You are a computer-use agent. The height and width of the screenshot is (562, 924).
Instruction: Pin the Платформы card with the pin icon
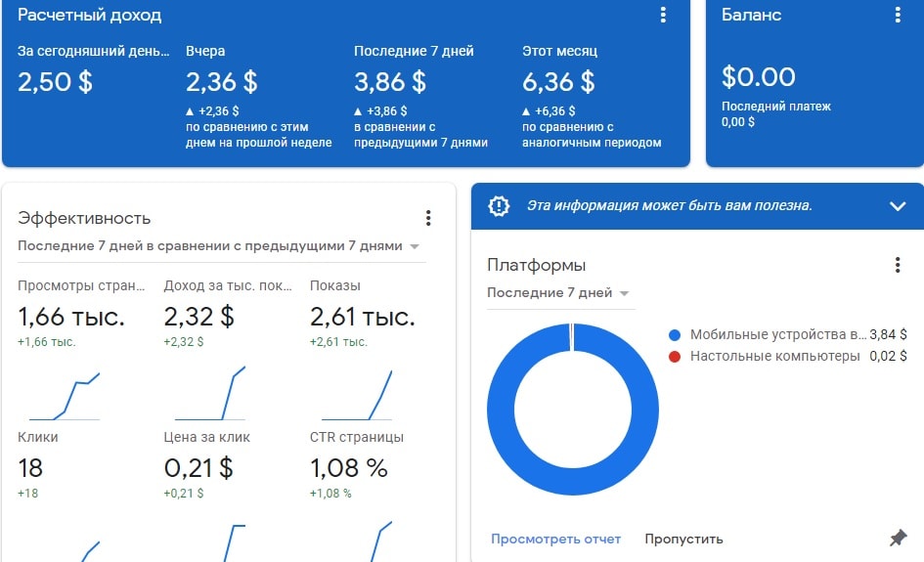[898, 538]
